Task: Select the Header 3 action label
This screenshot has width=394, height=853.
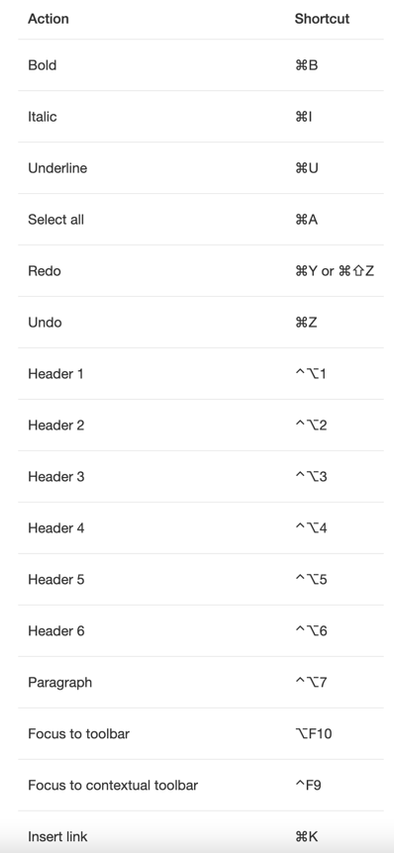Action: (x=56, y=477)
